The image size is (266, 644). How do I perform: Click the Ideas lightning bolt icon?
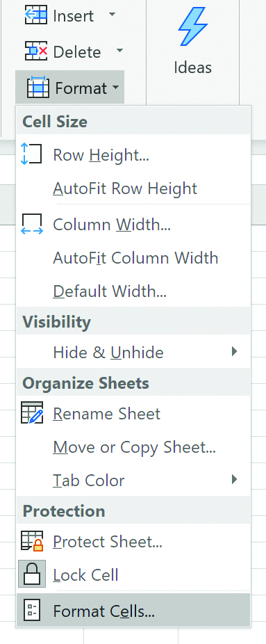click(192, 25)
